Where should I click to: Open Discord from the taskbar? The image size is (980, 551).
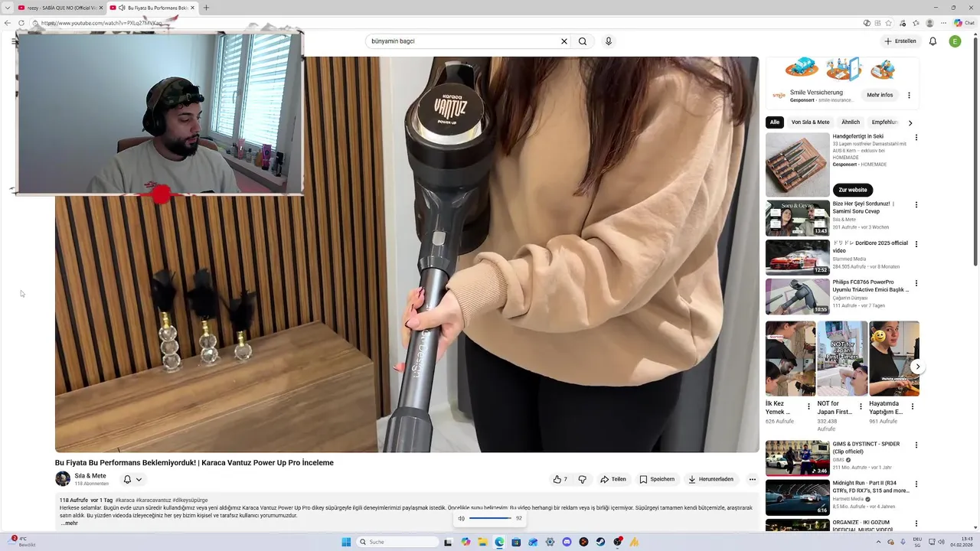(x=567, y=542)
